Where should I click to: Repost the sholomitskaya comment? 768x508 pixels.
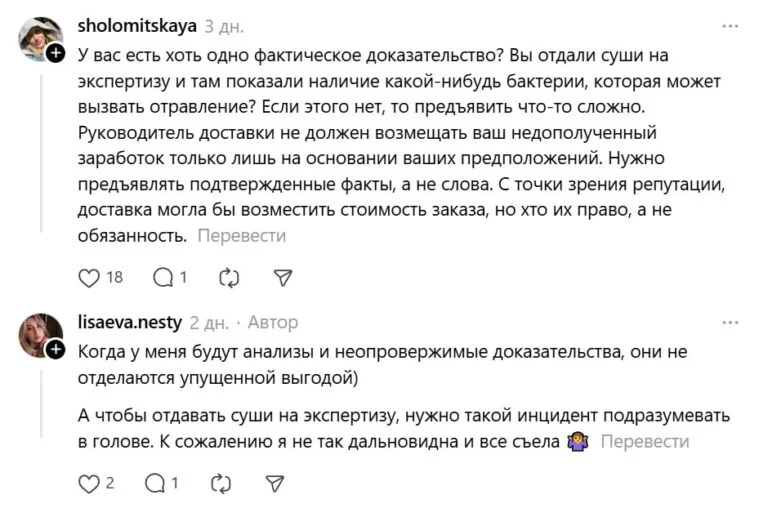tap(229, 277)
